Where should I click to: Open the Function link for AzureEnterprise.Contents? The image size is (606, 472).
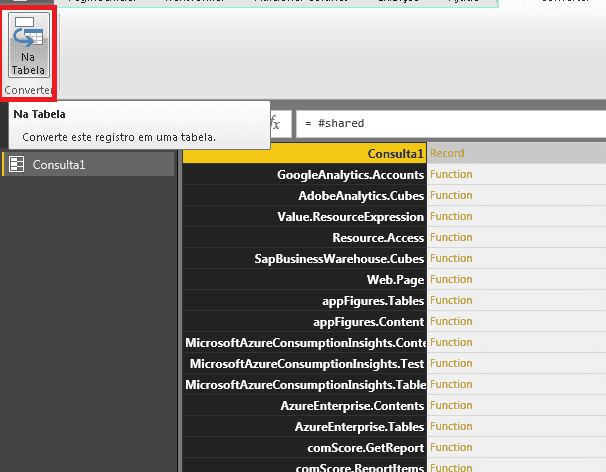(451, 405)
